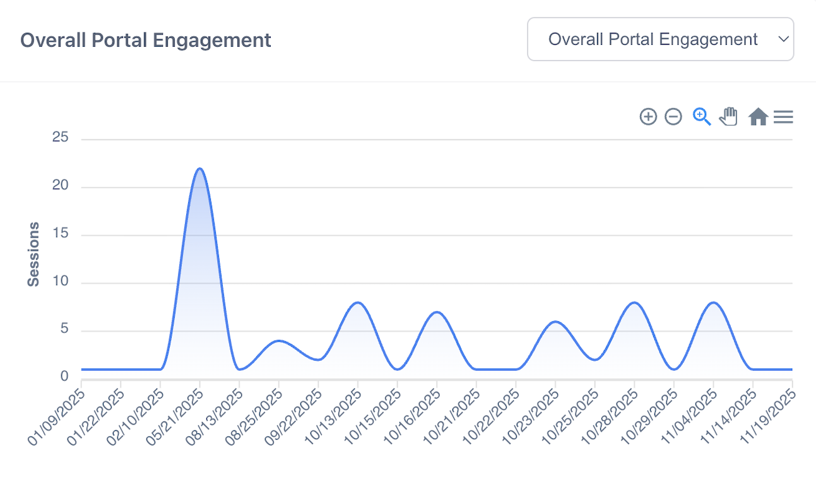Zoom out with the minus icon
The height and width of the screenshot is (504, 816).
point(673,117)
